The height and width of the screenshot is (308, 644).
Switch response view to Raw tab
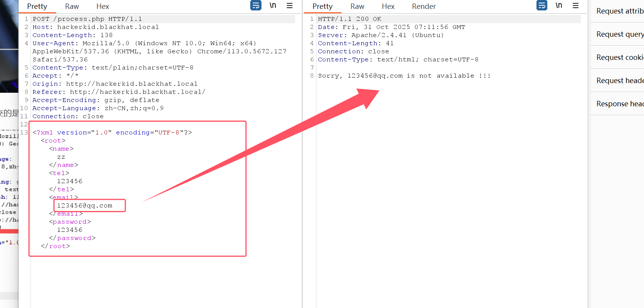click(x=357, y=7)
